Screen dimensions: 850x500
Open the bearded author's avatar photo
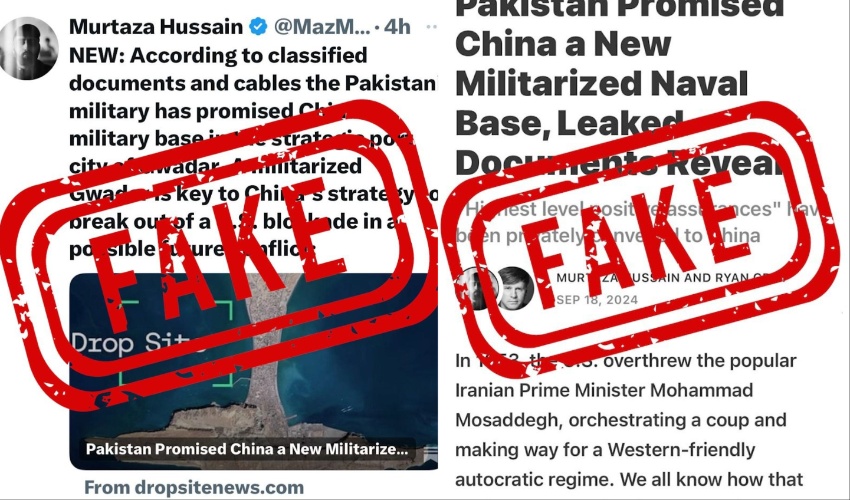click(x=477, y=289)
